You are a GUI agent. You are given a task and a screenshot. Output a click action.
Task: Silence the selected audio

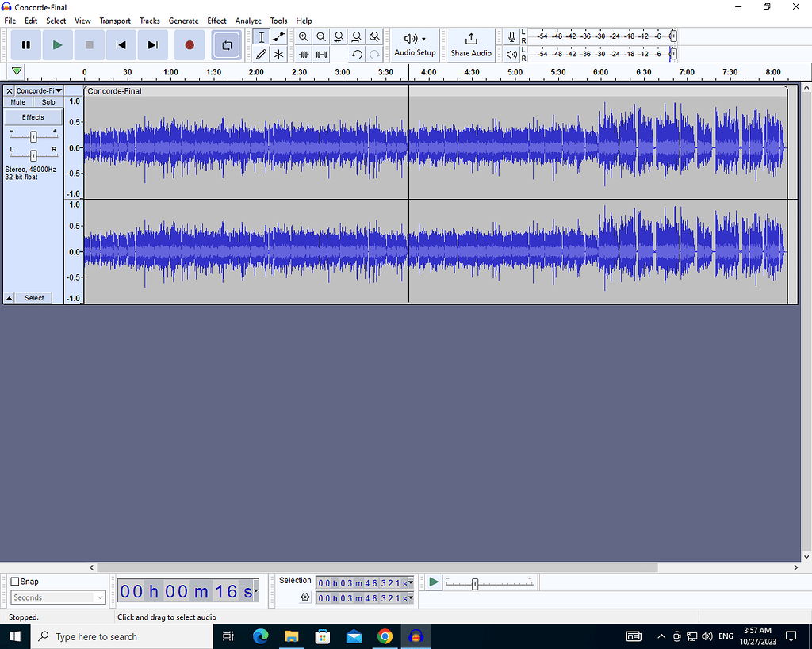point(322,54)
